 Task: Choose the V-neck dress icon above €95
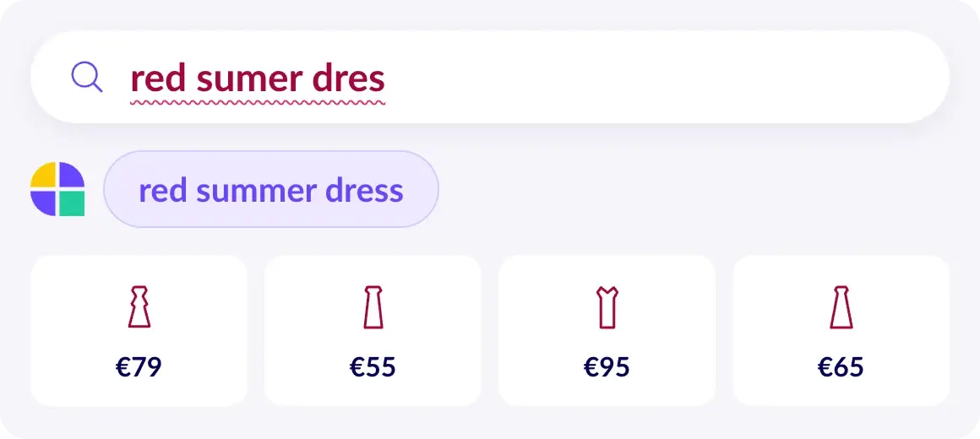pos(607,306)
